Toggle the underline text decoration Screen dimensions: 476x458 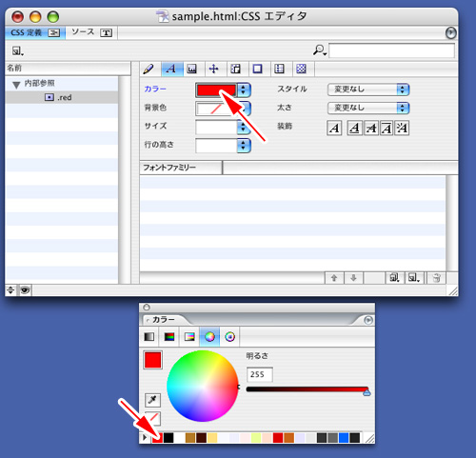(354, 128)
